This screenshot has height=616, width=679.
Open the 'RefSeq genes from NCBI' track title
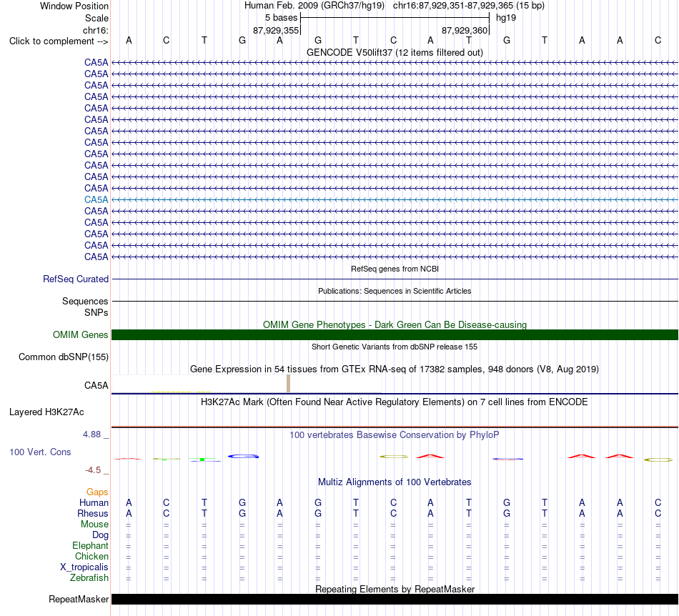click(395, 269)
